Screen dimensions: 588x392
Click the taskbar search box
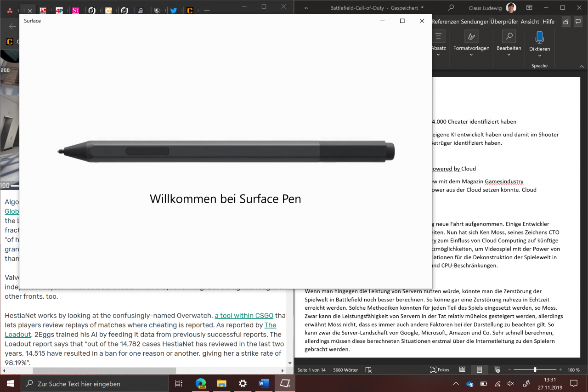pyautogui.click(x=94, y=383)
